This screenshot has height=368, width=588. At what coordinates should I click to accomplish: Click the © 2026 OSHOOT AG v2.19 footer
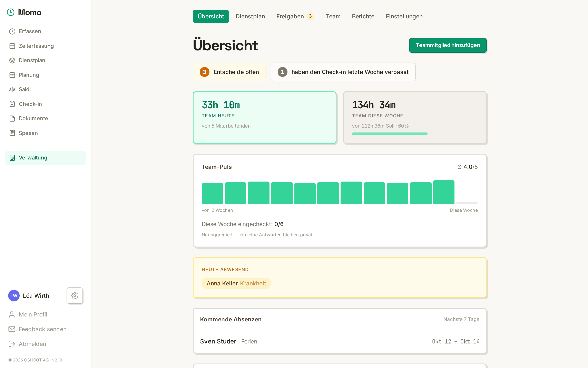click(35, 360)
